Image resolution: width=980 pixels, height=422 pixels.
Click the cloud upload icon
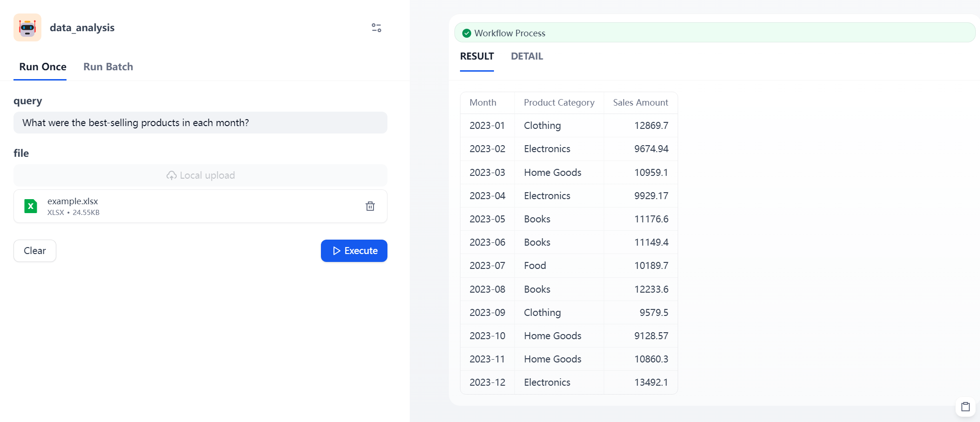[x=172, y=175]
